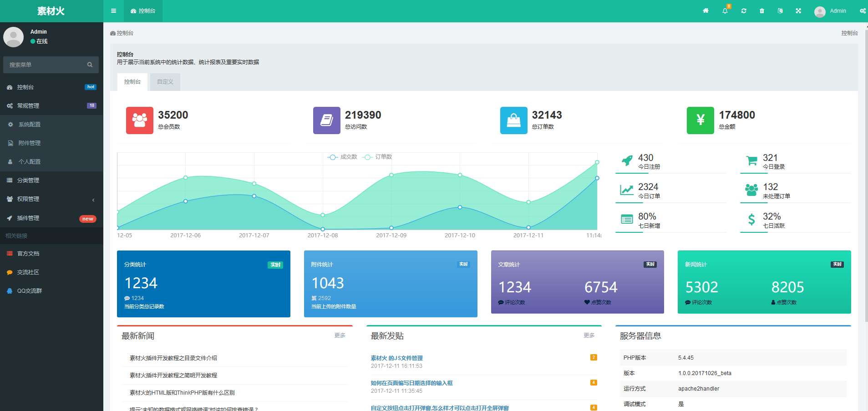Open the home icon in the top bar
The height and width of the screenshot is (411, 868).
tap(706, 11)
